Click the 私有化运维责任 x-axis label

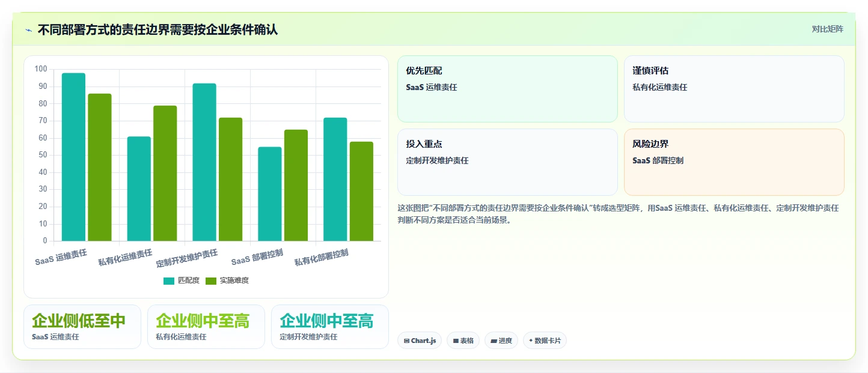126,258
